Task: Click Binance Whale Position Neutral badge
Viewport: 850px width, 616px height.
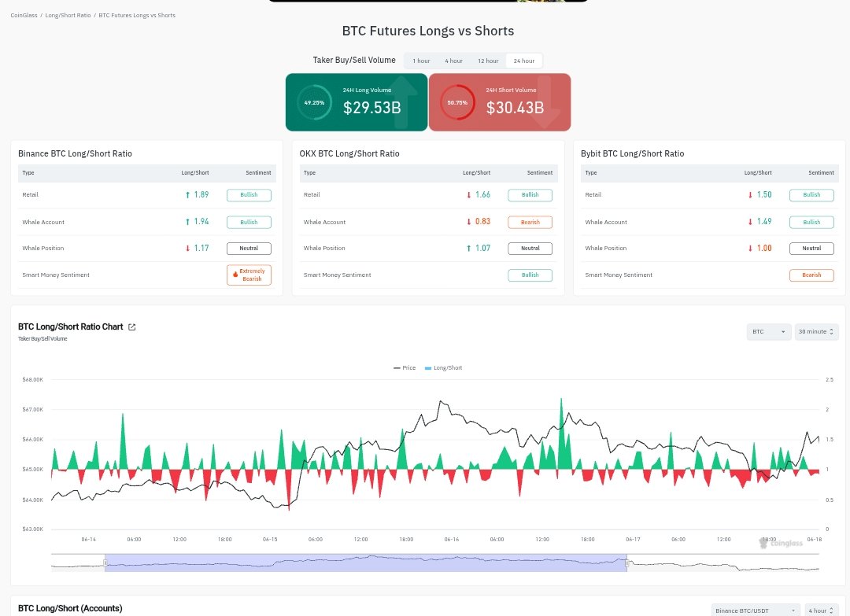Action: click(249, 248)
